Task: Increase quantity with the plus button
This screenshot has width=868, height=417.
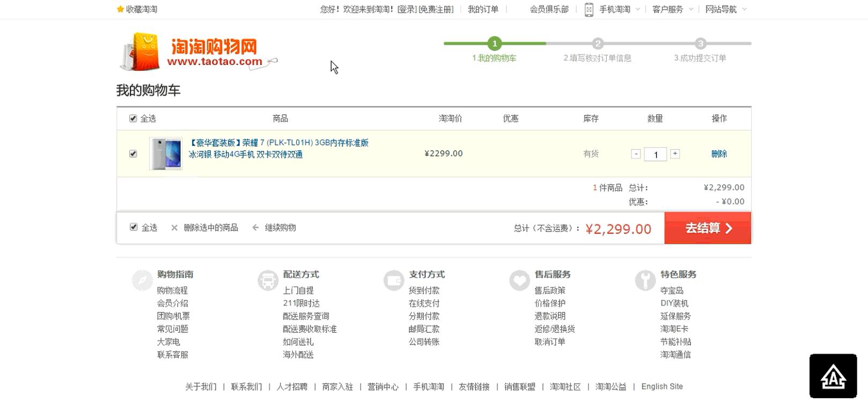Action: pos(675,154)
